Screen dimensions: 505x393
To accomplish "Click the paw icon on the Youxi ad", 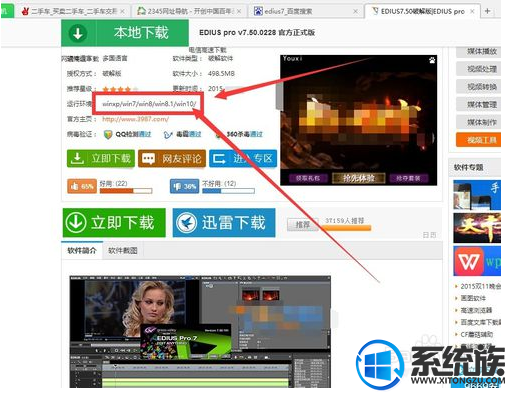I will (432, 60).
